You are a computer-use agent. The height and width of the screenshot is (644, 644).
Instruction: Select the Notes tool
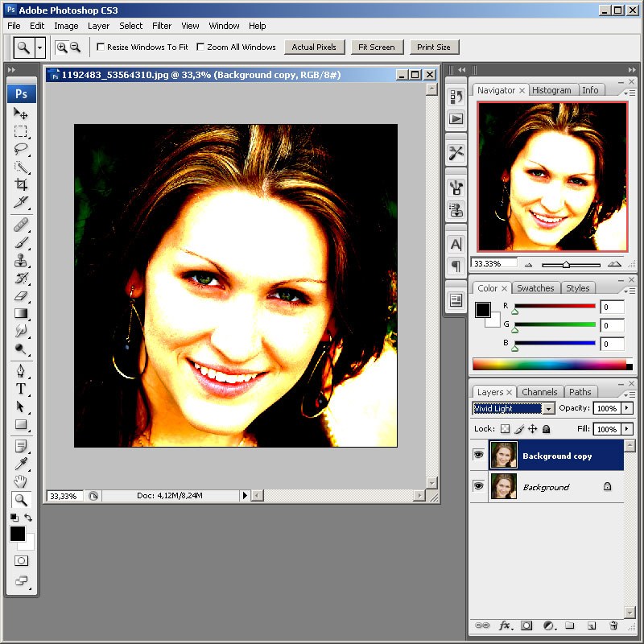[x=21, y=446]
